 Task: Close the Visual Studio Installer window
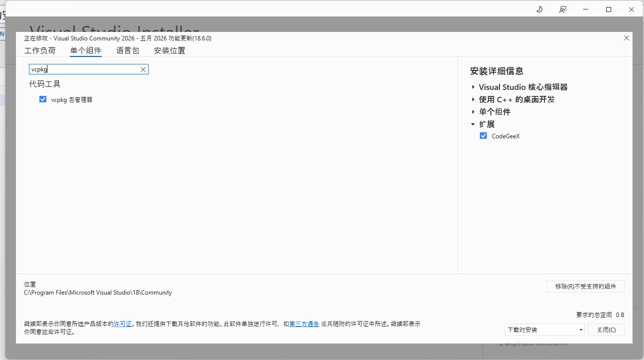pos(632,9)
